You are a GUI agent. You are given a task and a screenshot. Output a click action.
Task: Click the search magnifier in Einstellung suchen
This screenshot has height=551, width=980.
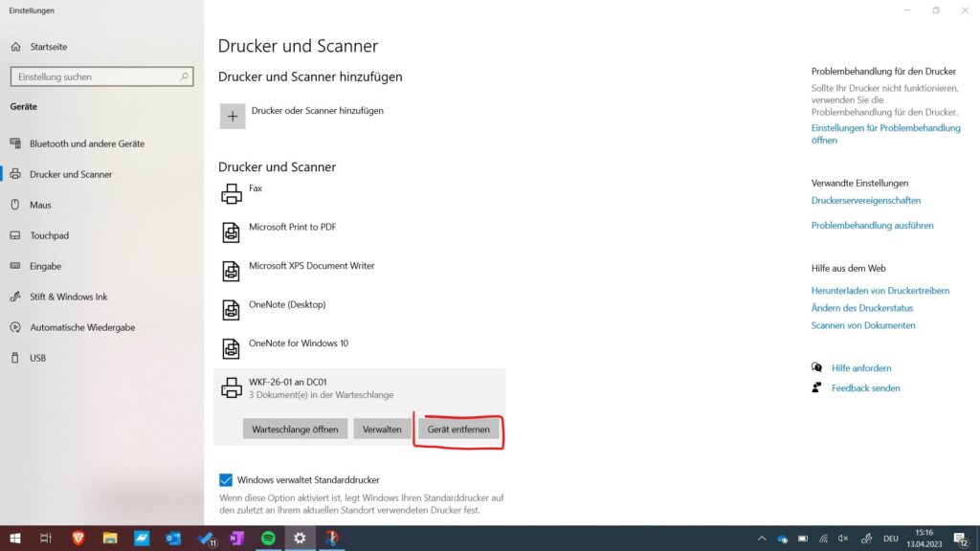(184, 77)
